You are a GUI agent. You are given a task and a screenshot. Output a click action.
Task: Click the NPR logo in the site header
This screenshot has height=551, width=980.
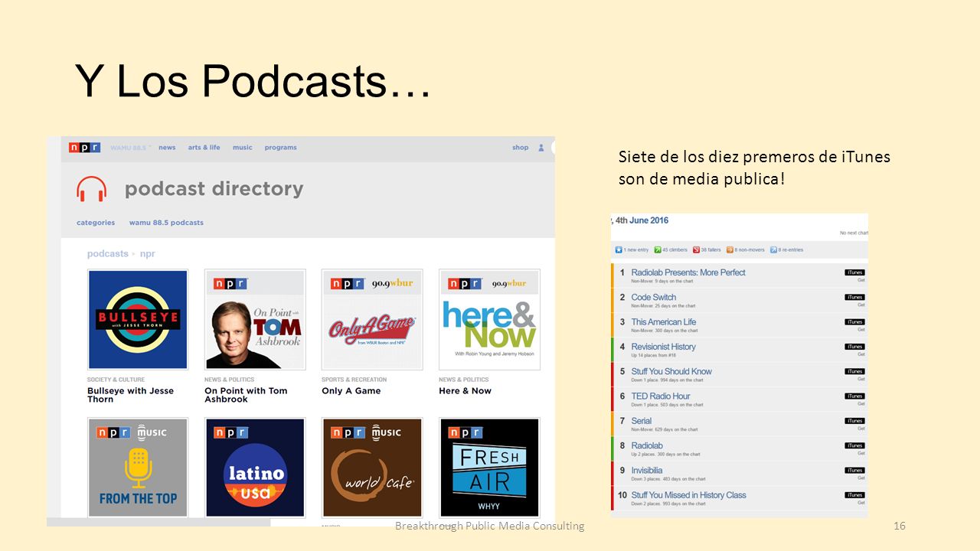click(84, 148)
